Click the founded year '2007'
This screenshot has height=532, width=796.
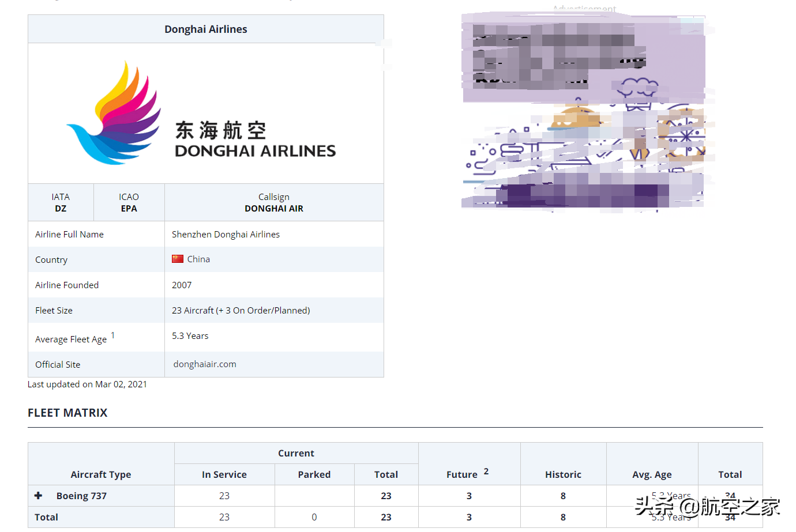tap(182, 285)
